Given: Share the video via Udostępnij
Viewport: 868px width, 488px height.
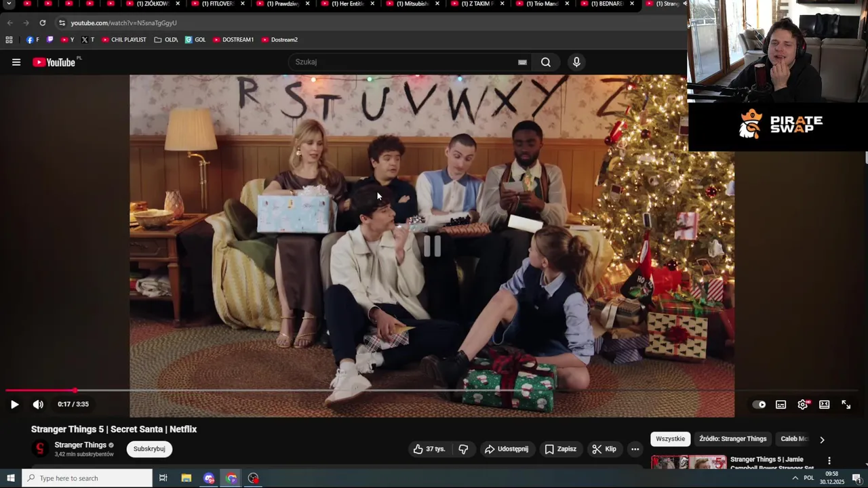Looking at the screenshot, I should pyautogui.click(x=507, y=449).
